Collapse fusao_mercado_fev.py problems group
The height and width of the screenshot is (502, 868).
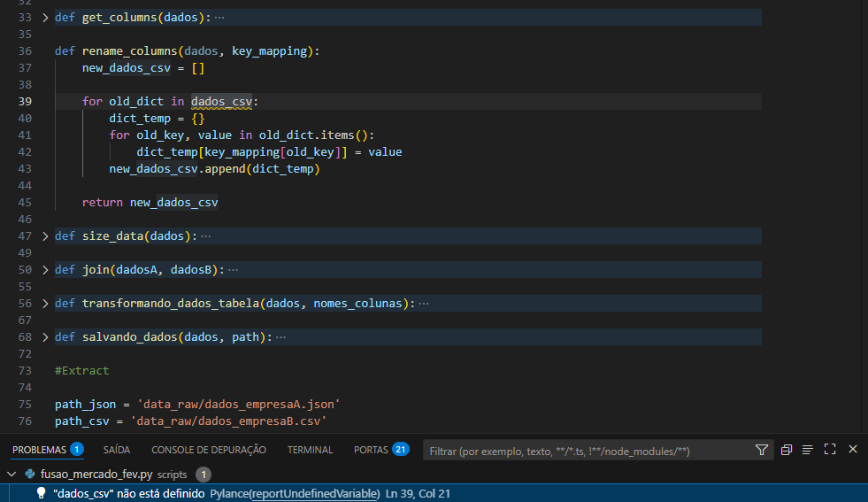pos(12,475)
